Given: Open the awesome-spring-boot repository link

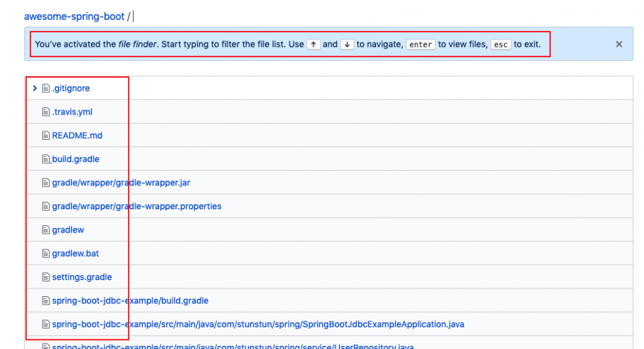Looking at the screenshot, I should [x=74, y=17].
